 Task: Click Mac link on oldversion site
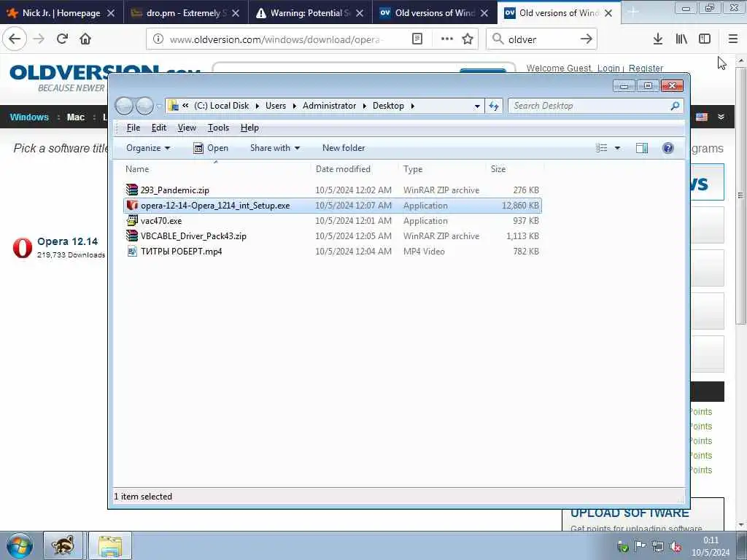[76, 117]
